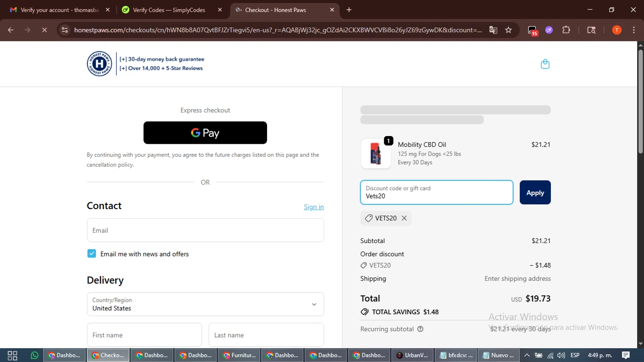
Task: Click the purple extension icon
Action: 549,30
